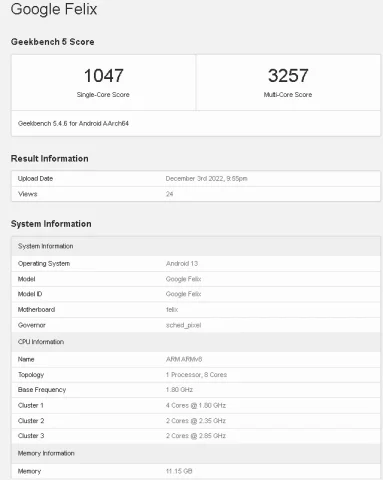Click Geekbench 5.4.6 for Android AArch64 text
Image resolution: width=383 pixels, height=480 pixels.
(73, 123)
